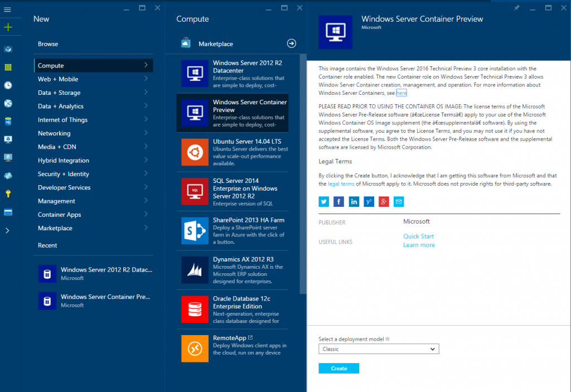Select the Networking category
Image resolution: width=571 pixels, height=392 pixels.
93,133
